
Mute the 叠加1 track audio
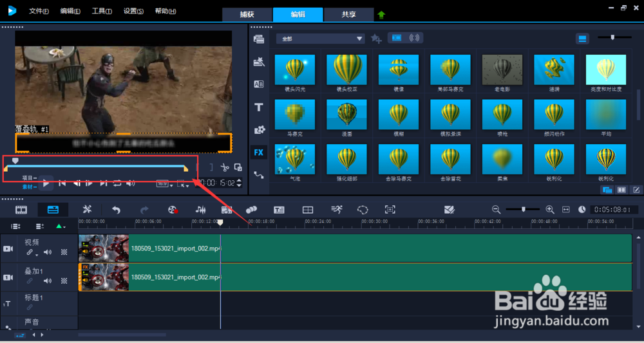(x=48, y=281)
